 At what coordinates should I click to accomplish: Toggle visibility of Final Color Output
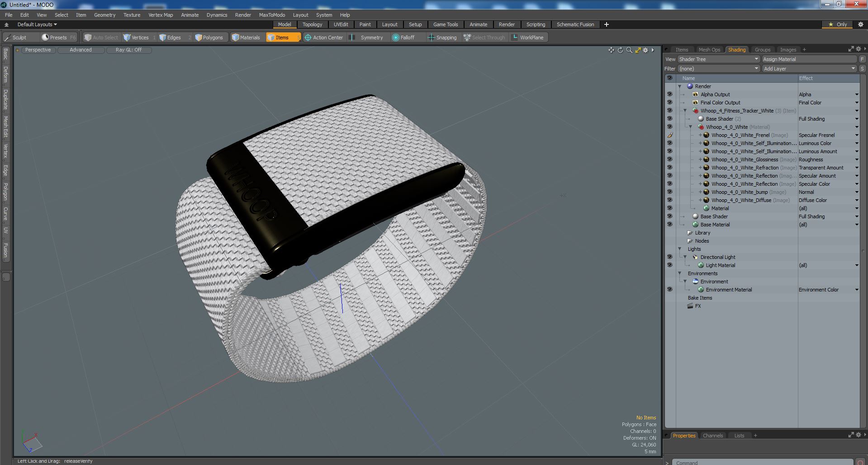coord(669,103)
